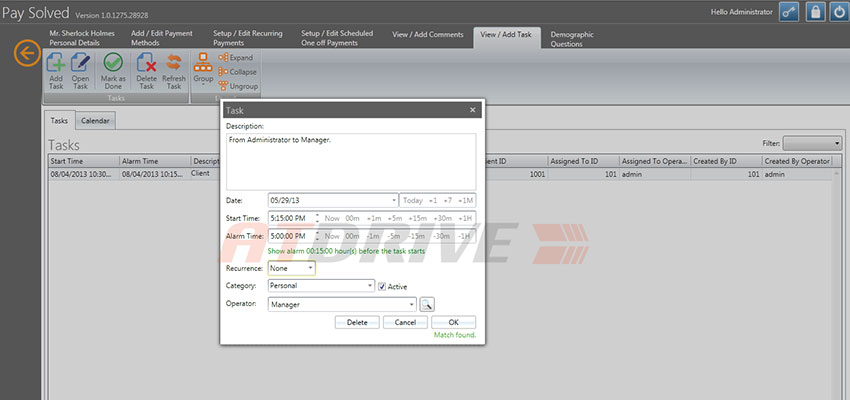The height and width of the screenshot is (400, 850).
Task: Decrement the Alarm Time spinner
Action: [x=317, y=239]
